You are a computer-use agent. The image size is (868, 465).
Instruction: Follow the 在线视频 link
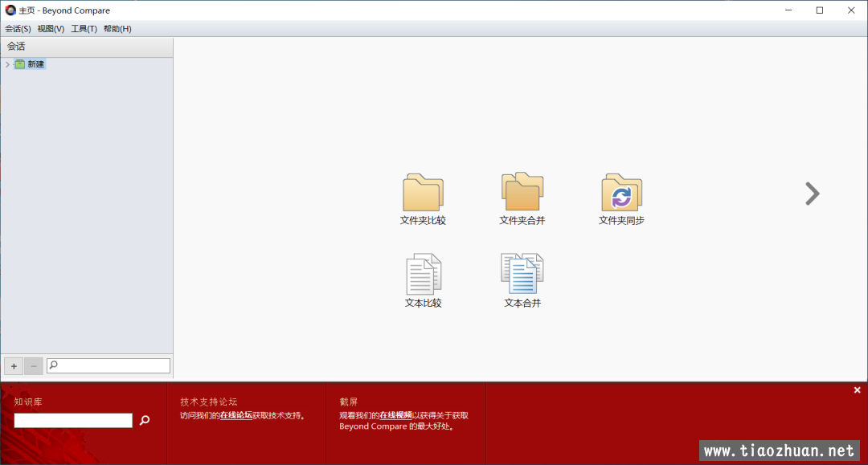pyautogui.click(x=395, y=415)
